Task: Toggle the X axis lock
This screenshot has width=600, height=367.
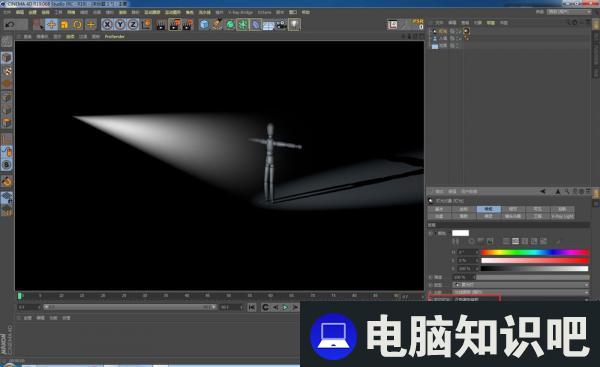Action: (x=107, y=25)
